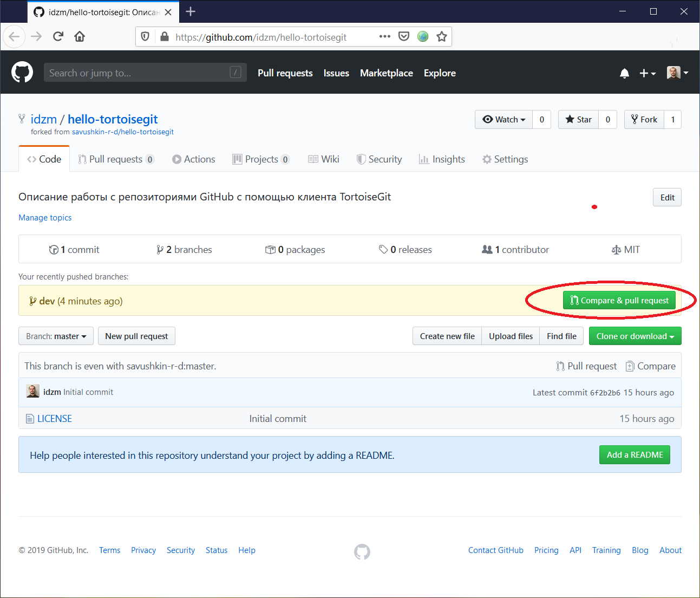The image size is (700, 598).
Task: Expand the Watch dropdown button
Action: 504,119
